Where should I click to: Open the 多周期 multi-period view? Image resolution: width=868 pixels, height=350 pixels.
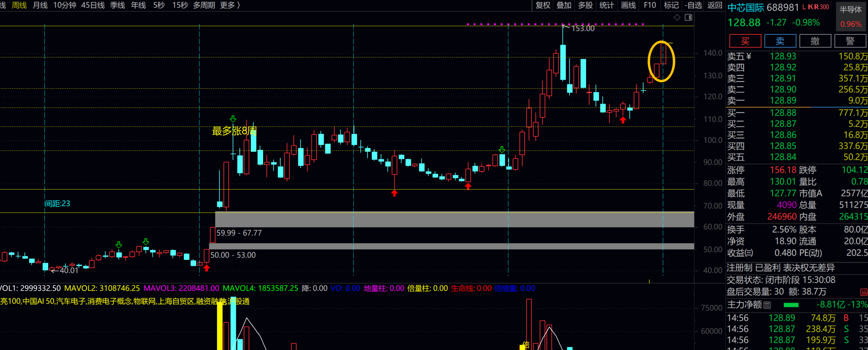(x=204, y=5)
